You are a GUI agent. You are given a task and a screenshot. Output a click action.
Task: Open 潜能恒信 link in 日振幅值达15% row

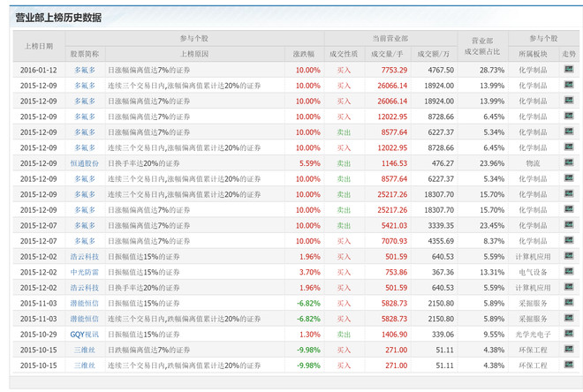(85, 304)
